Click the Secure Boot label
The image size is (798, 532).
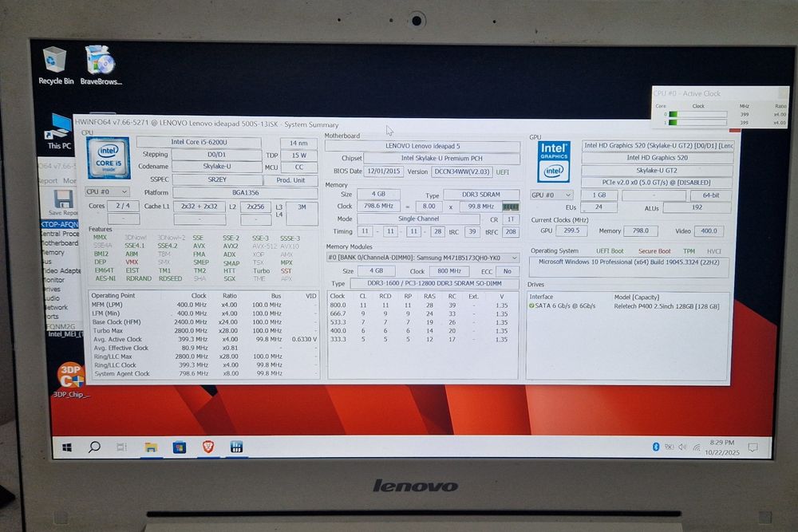tap(654, 251)
